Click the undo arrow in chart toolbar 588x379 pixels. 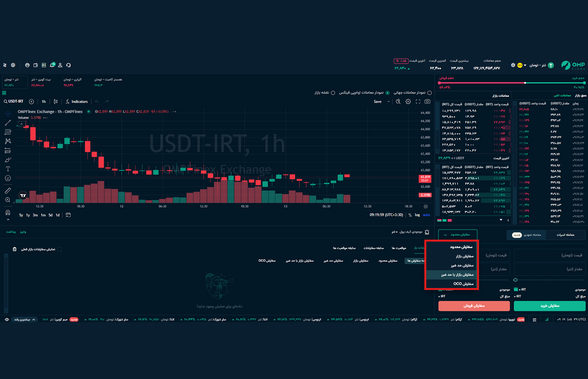pyautogui.click(x=97, y=102)
